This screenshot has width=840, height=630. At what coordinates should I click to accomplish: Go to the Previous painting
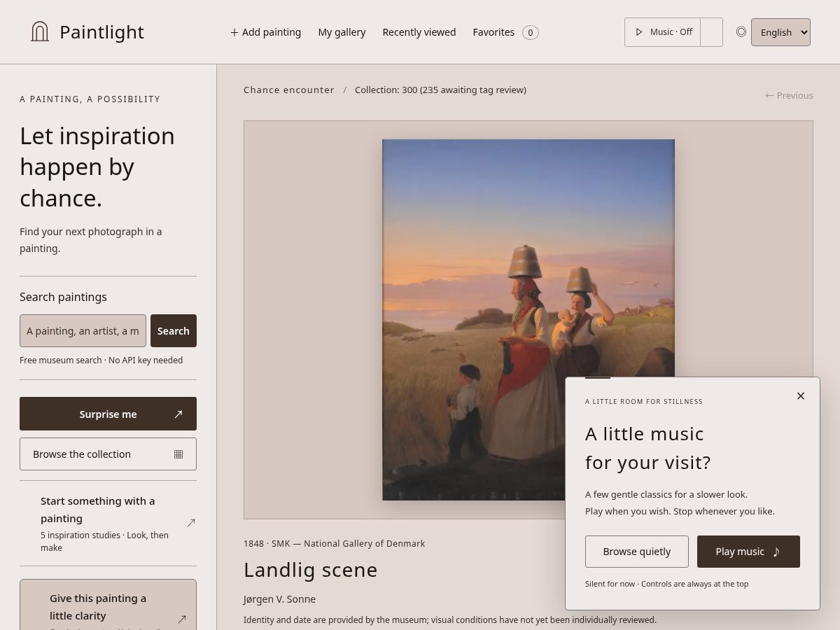click(x=789, y=95)
